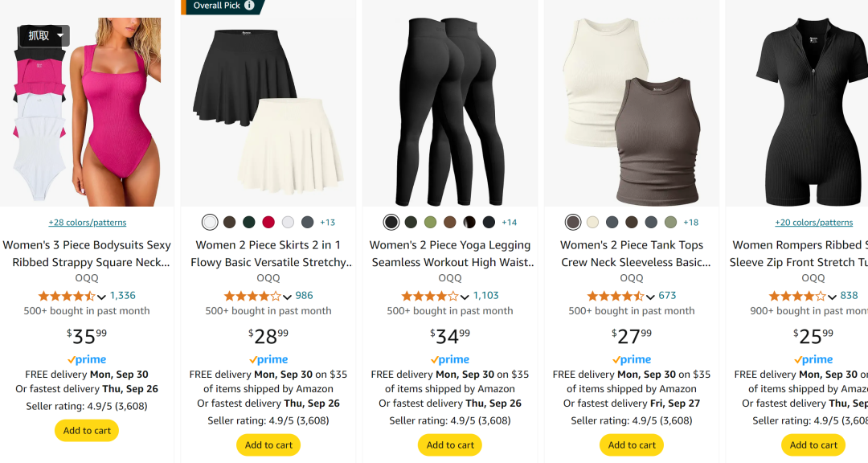Click the Prime badge on the skirts listing
Viewport: 868px width, 463px height.
pos(268,360)
